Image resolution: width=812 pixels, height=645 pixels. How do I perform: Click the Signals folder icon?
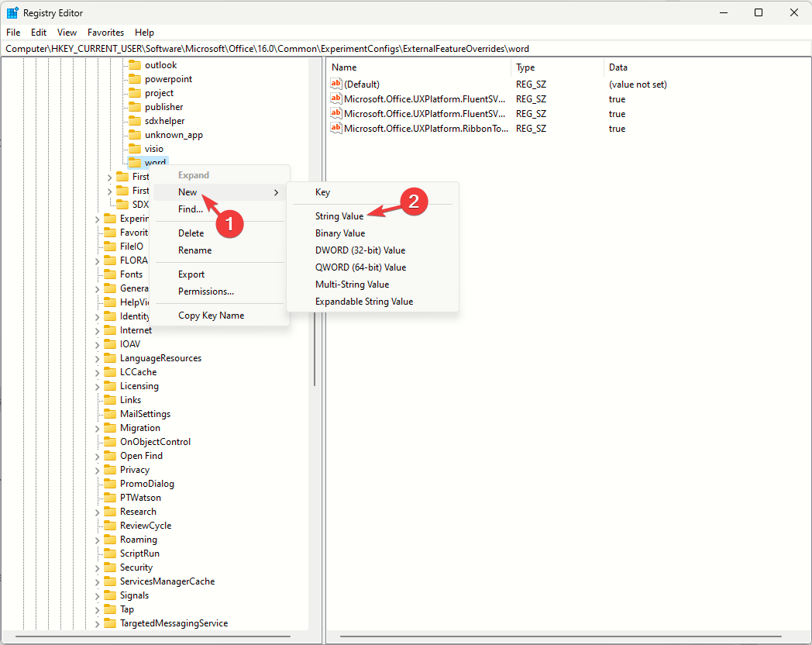pyautogui.click(x=110, y=595)
